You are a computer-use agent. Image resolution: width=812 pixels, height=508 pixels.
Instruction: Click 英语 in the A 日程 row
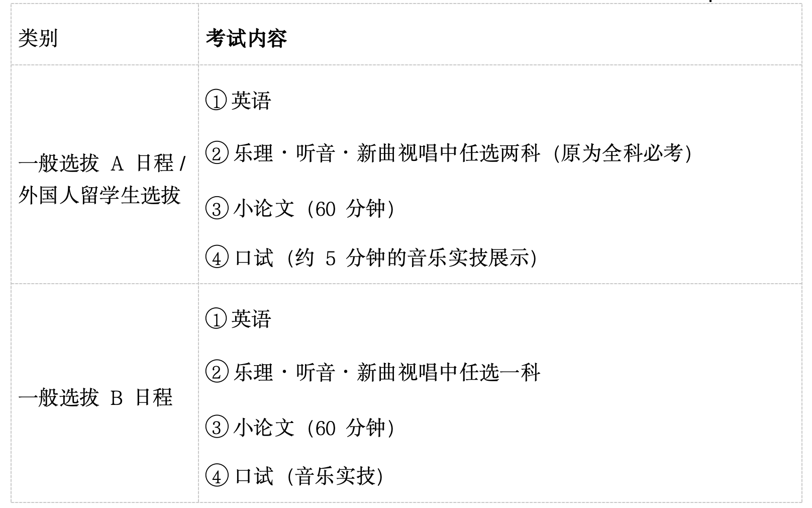pos(251,101)
